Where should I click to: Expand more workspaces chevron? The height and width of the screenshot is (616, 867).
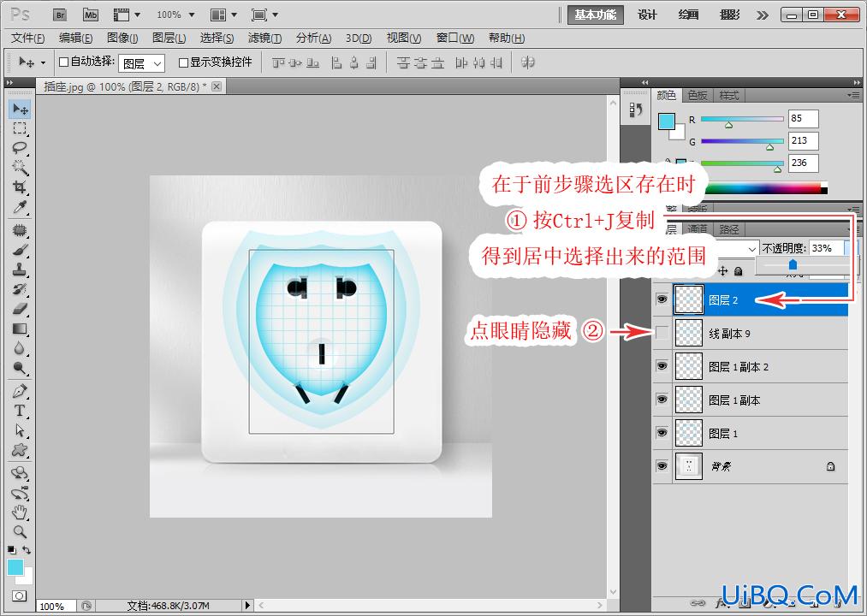click(x=763, y=15)
